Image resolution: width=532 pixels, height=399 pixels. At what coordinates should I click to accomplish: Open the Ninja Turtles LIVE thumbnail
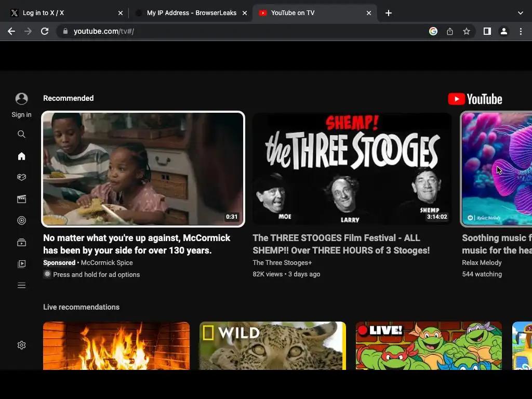pyautogui.click(x=429, y=345)
